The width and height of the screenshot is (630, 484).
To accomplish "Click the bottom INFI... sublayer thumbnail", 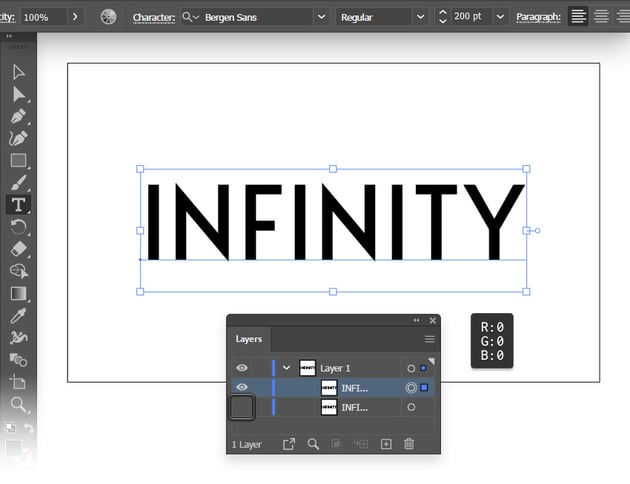I will click(x=329, y=407).
